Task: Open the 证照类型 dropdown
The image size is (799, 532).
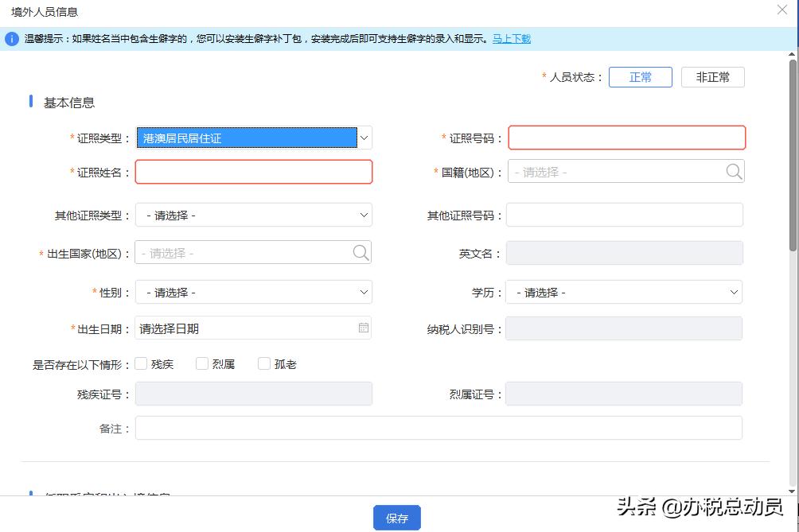Action: click(x=364, y=137)
